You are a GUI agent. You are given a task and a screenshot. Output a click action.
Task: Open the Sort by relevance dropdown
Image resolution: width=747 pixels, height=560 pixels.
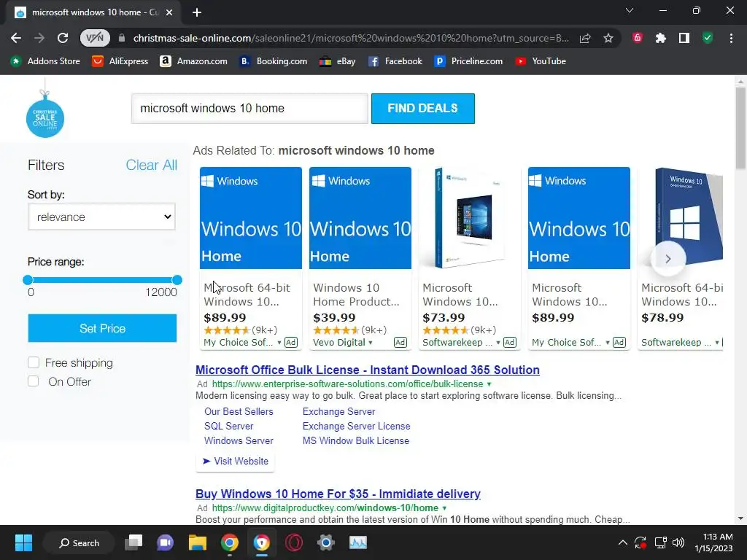pos(101,217)
